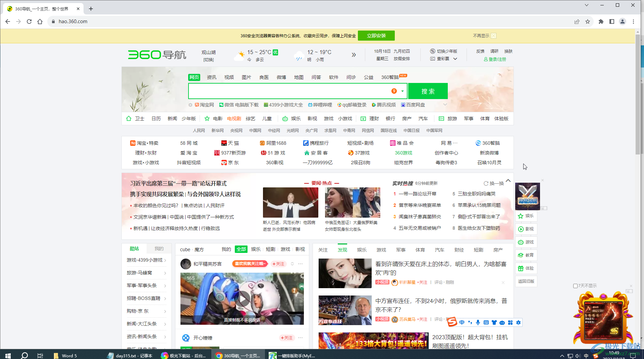Click the 360导航 logo

click(157, 55)
